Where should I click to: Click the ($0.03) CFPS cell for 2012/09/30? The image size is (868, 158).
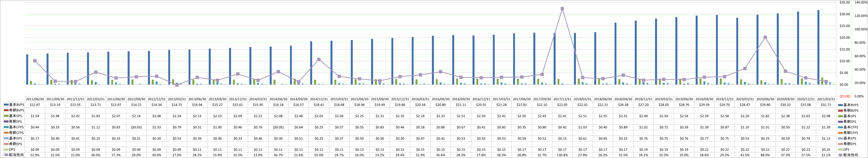pos(137,127)
